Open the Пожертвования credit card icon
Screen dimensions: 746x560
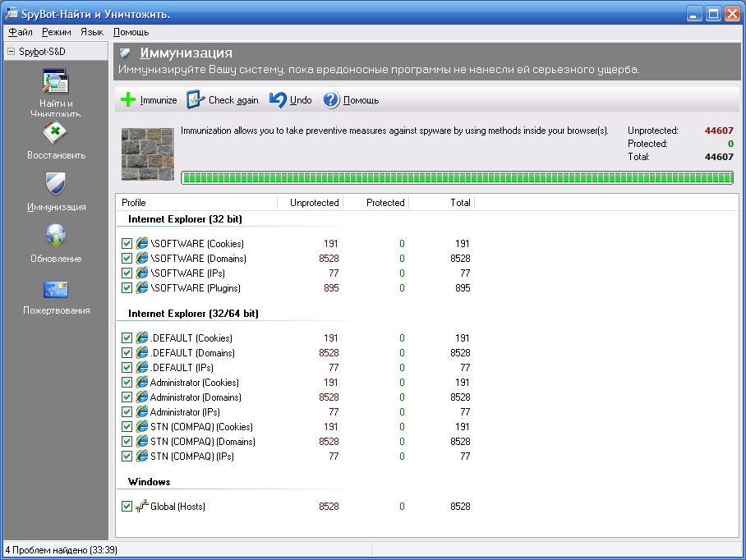coord(56,289)
